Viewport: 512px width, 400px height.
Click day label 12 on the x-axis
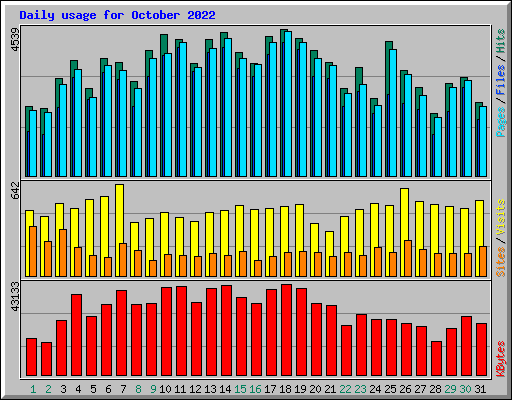pos(195,389)
